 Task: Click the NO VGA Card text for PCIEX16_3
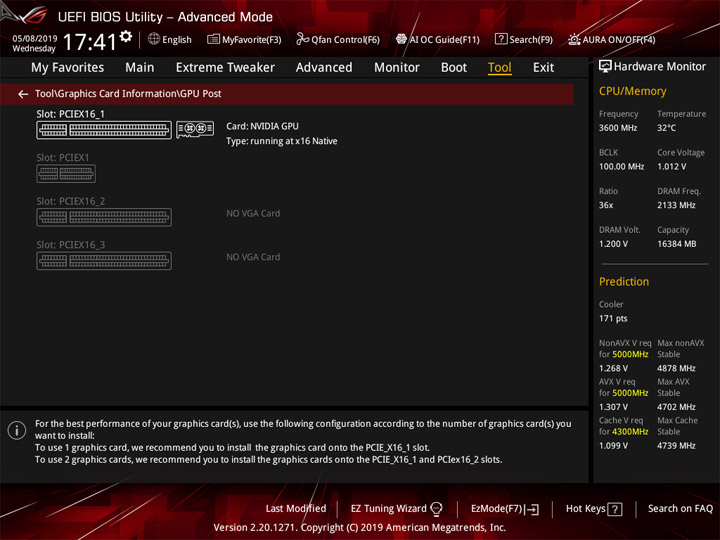(x=253, y=257)
